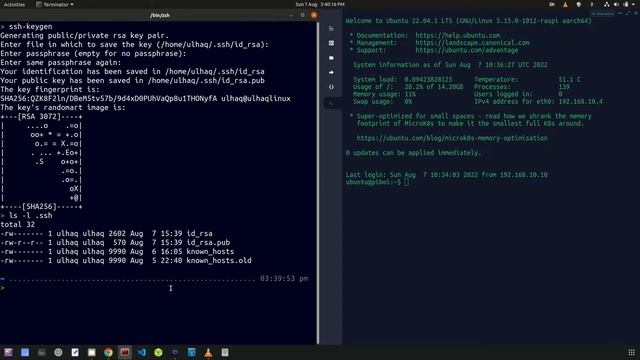640x360 pixels.
Task: Launch the text editor pencil icon in dock
Action: click(75, 352)
